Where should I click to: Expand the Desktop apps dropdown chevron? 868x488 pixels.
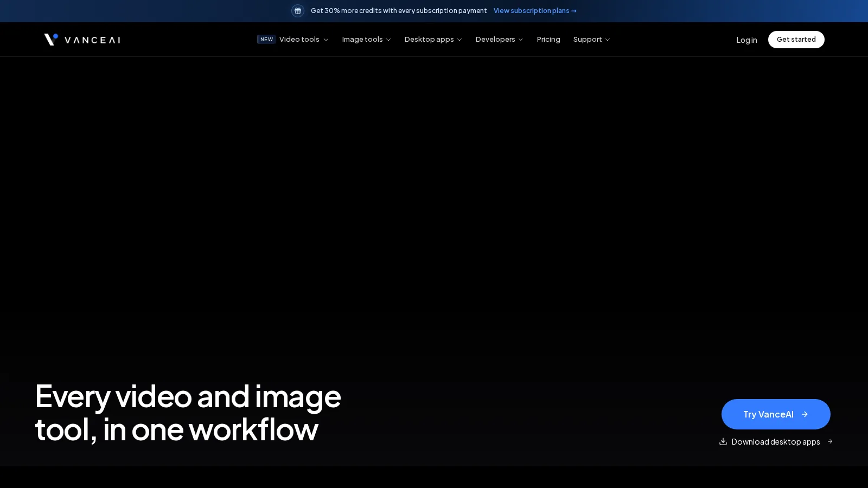point(459,40)
